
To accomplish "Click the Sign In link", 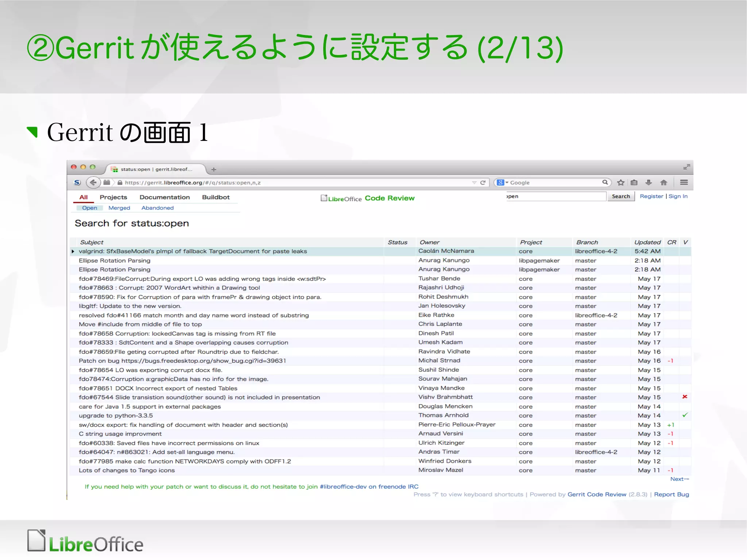I will click(x=678, y=196).
